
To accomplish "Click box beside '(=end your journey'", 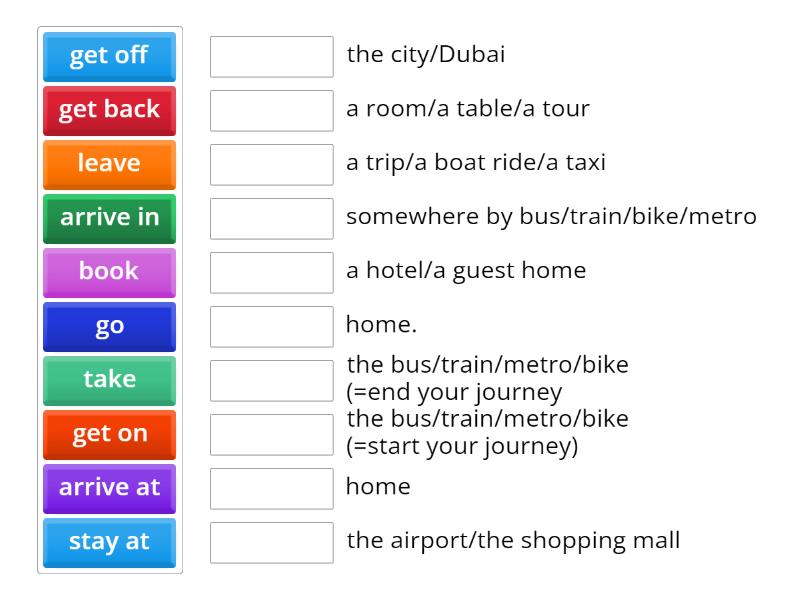I will tap(271, 380).
